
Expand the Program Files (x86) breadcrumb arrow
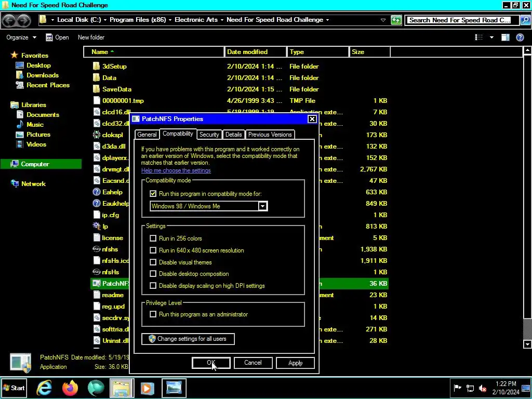[x=170, y=20]
